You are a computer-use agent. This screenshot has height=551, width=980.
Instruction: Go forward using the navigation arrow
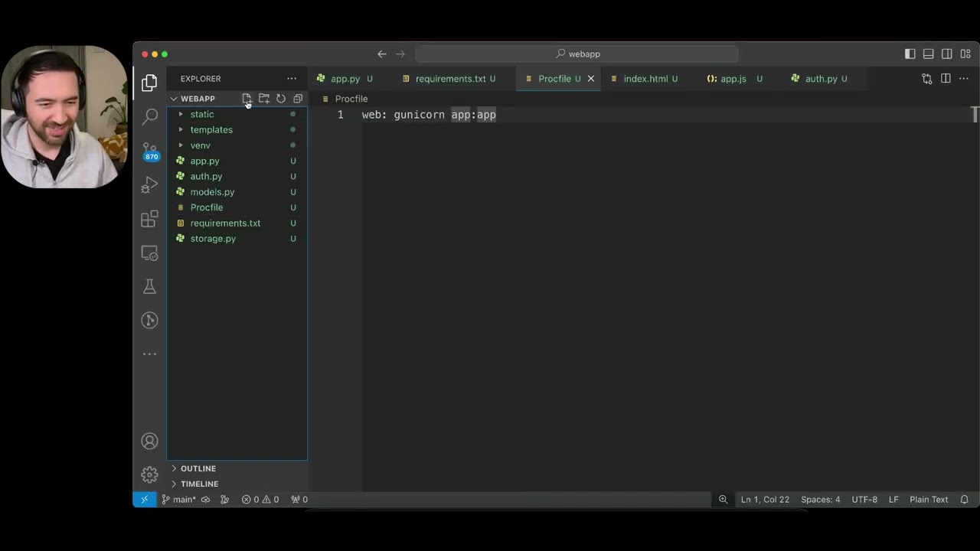[400, 54]
